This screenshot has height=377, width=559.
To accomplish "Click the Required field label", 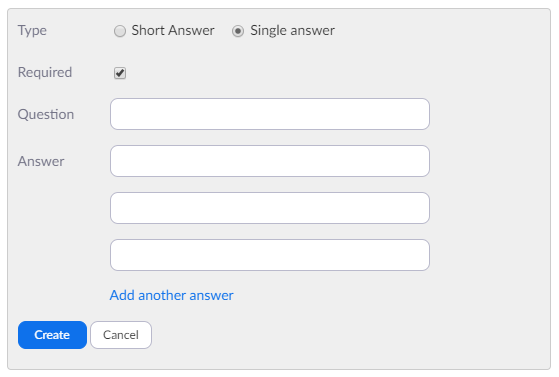I will pyautogui.click(x=45, y=72).
